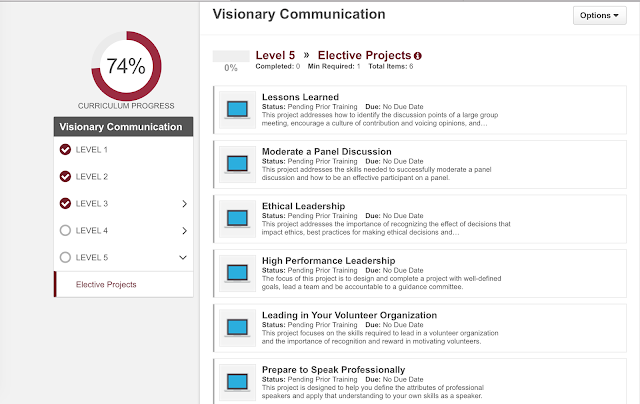Viewport: 640px width, 404px height.
Task: Click the Moderate a Panel Discussion laptop icon
Action: 237,164
